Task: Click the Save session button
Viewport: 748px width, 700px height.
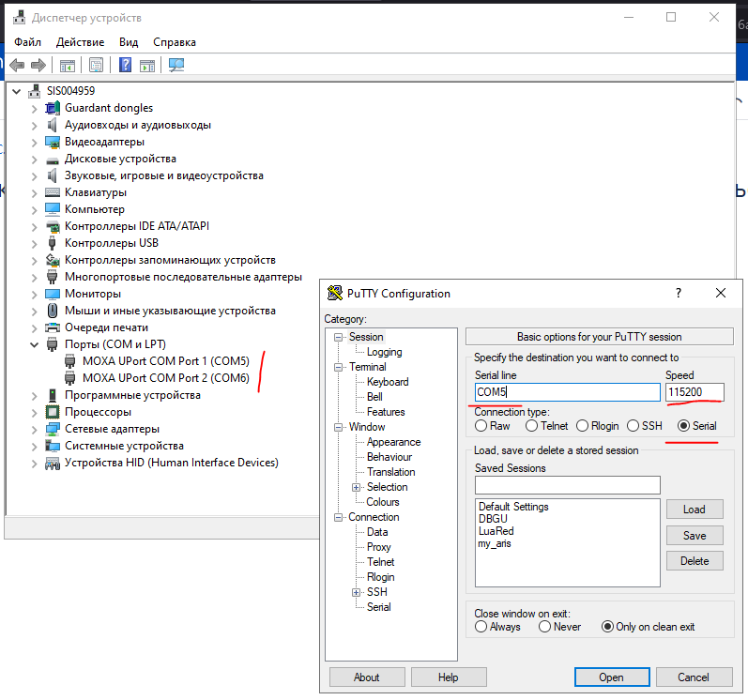Action: 695,536
